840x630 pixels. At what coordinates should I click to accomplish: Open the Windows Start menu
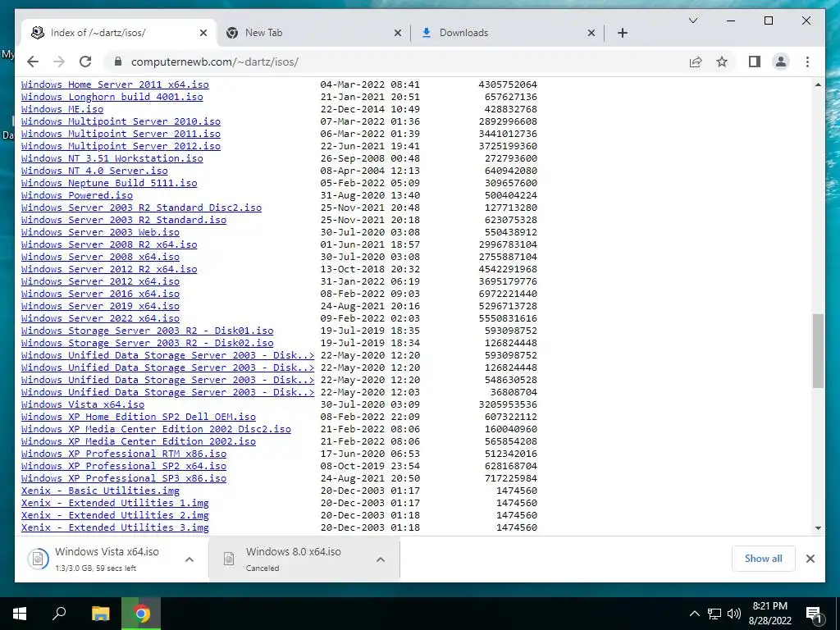(20, 614)
